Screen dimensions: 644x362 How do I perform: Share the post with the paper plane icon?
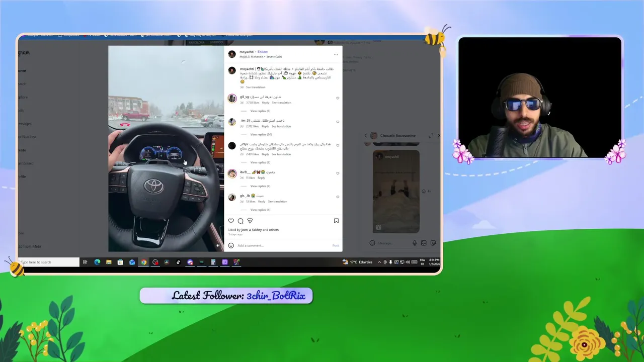click(x=250, y=221)
